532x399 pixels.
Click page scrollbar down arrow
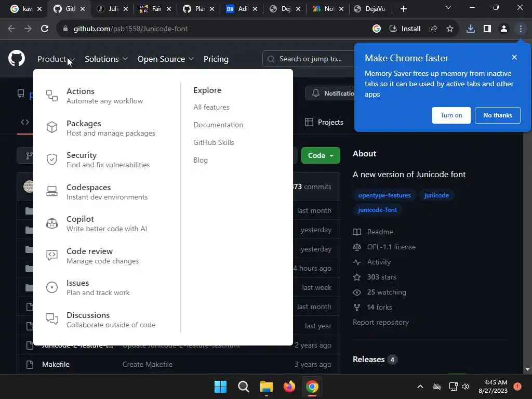(527, 369)
